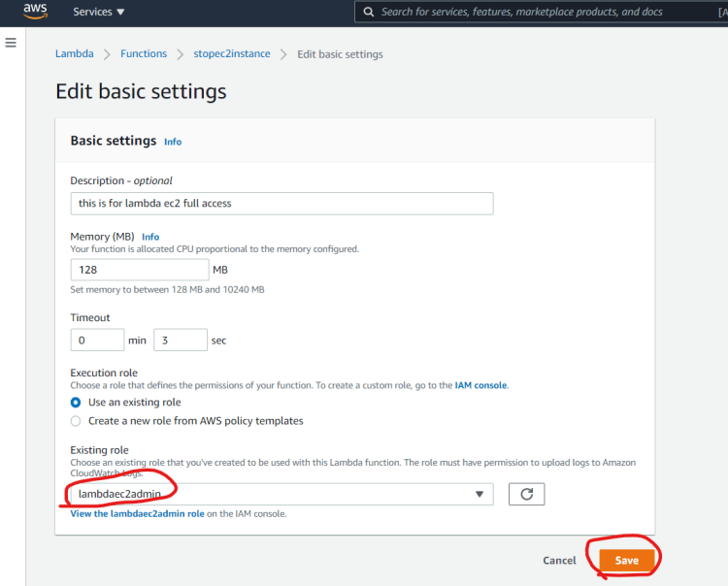Go to Lambda in breadcrumb

[x=75, y=53]
